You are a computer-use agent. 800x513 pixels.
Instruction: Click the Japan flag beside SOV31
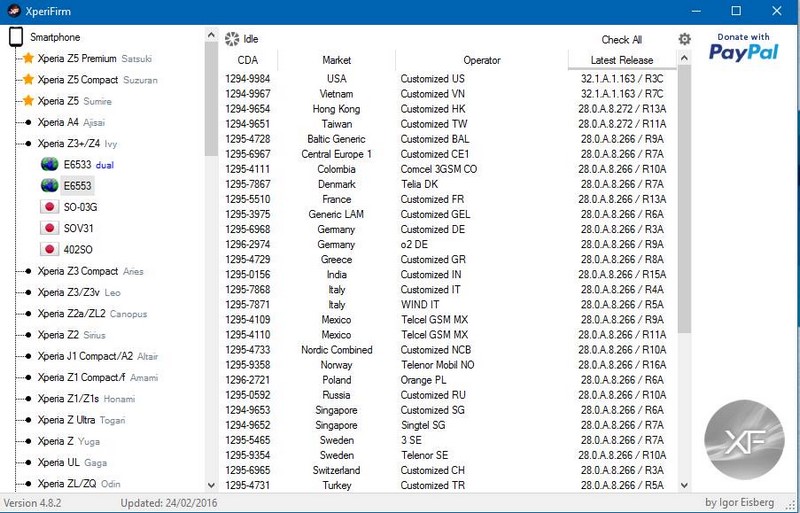49,228
